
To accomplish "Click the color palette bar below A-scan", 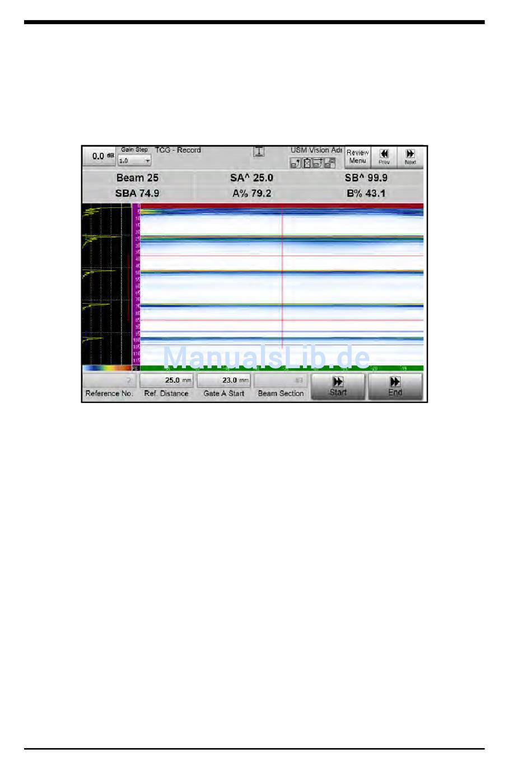I will pos(107,368).
